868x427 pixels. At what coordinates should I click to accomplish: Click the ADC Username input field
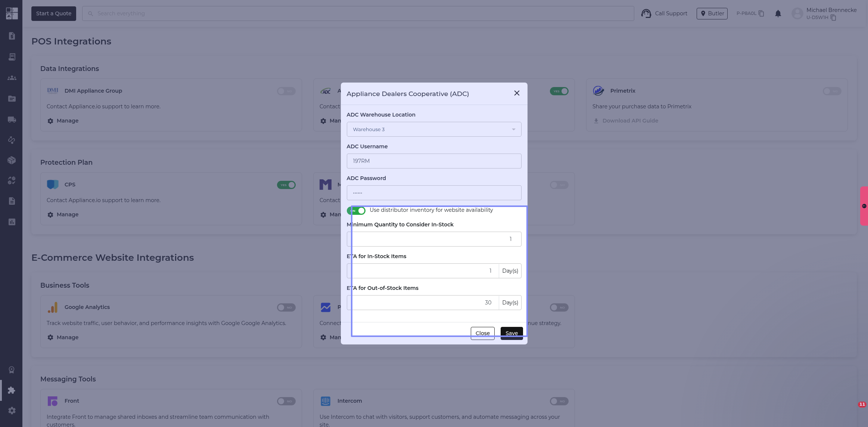[x=434, y=161]
